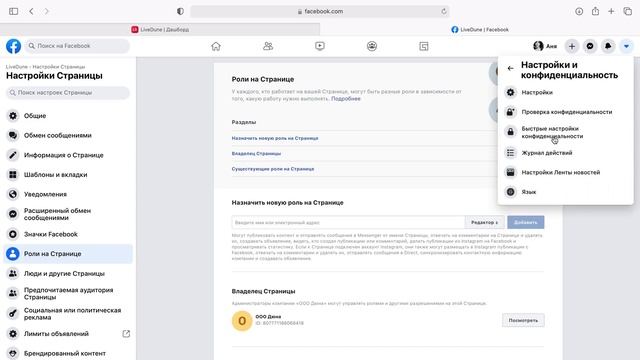Jump to Существующие роли на Странице link
This screenshot has height=360, width=640.
point(273,169)
